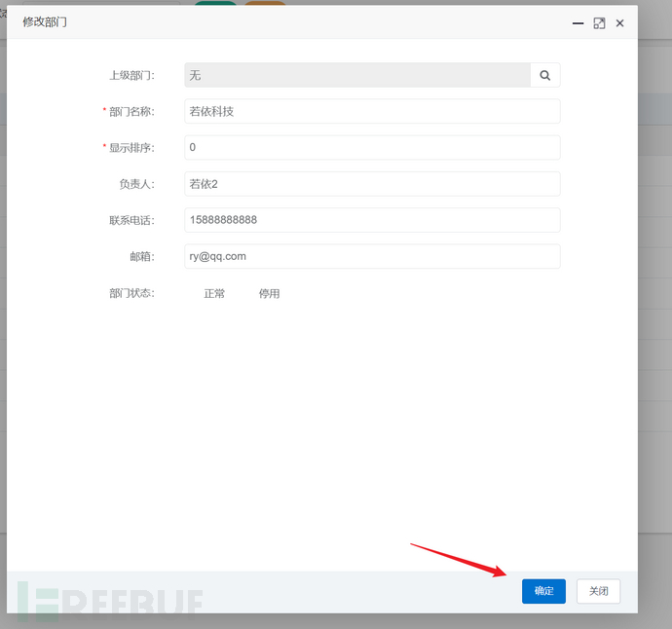Focus the 联系电话 field with 15888888888
Image resolution: width=672 pixels, height=629 pixels.
pyautogui.click(x=372, y=220)
